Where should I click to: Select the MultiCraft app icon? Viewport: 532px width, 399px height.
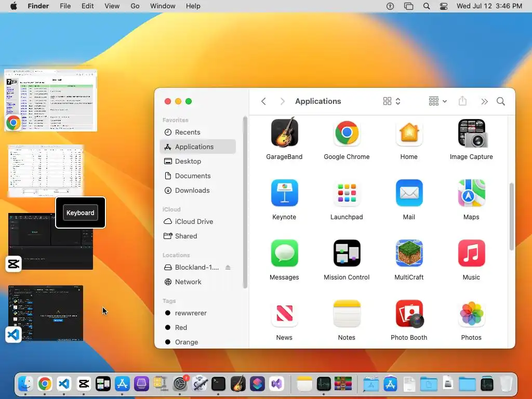point(409,253)
